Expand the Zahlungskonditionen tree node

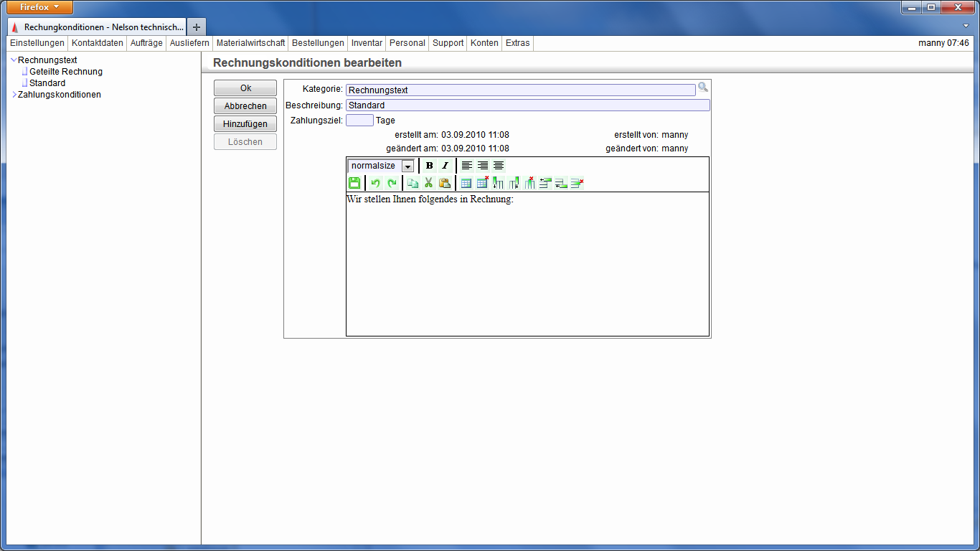pyautogui.click(x=14, y=95)
